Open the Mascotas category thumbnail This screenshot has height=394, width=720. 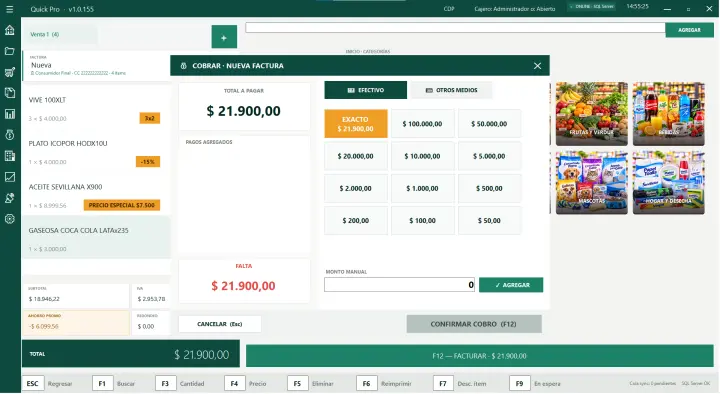click(x=592, y=182)
